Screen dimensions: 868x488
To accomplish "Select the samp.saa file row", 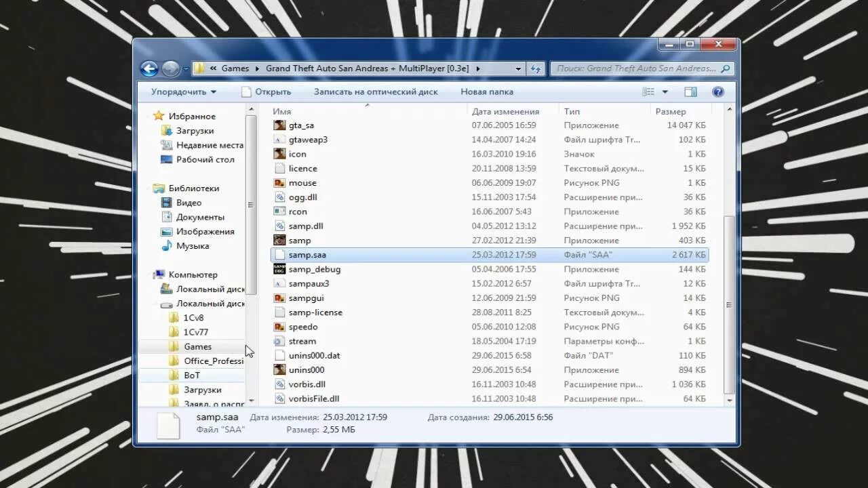I will 489,255.
